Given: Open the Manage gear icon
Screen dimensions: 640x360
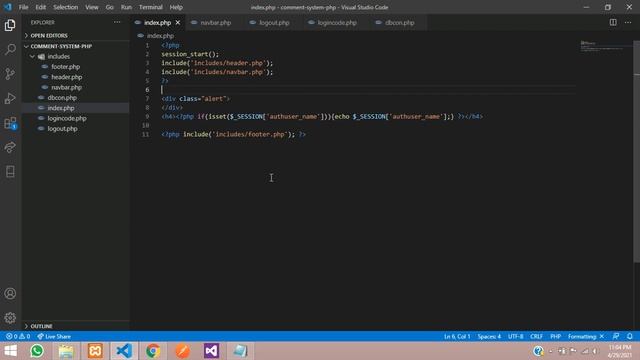Looking at the screenshot, I should [x=10, y=318].
